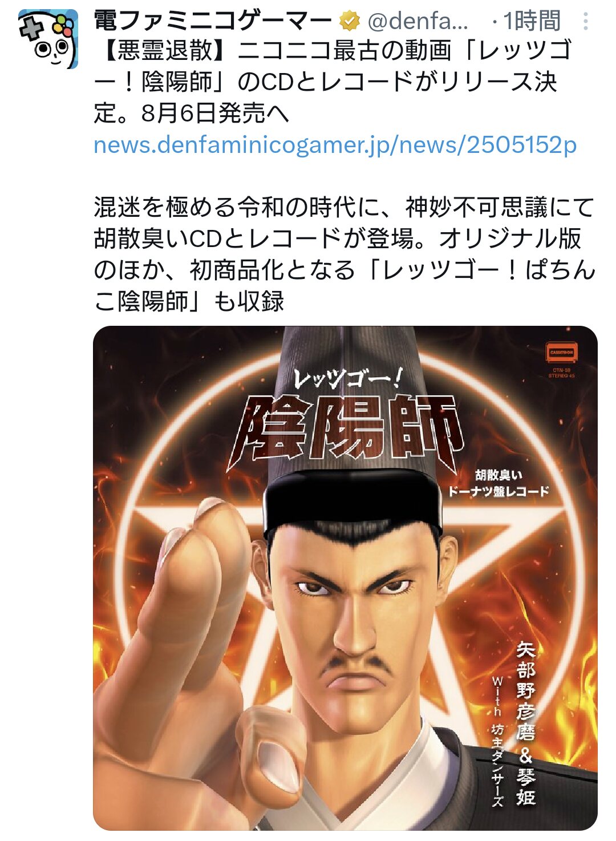Click the レッツゴー! script text above title
This screenshot has height=841, width=616.
click(348, 378)
